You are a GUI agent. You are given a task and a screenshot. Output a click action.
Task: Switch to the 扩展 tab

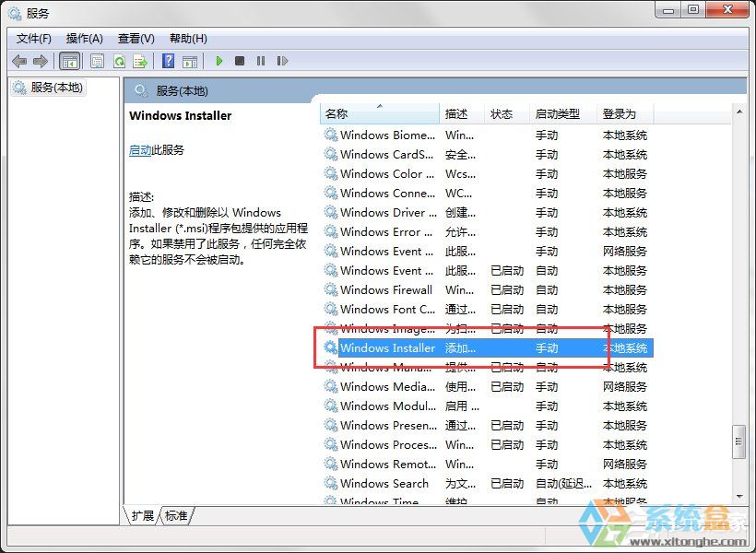(x=142, y=515)
